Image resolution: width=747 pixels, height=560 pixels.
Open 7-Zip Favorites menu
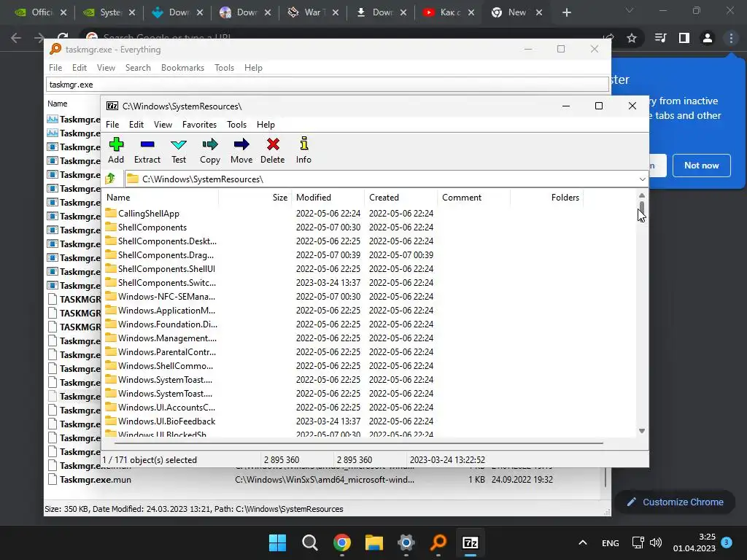tap(199, 124)
